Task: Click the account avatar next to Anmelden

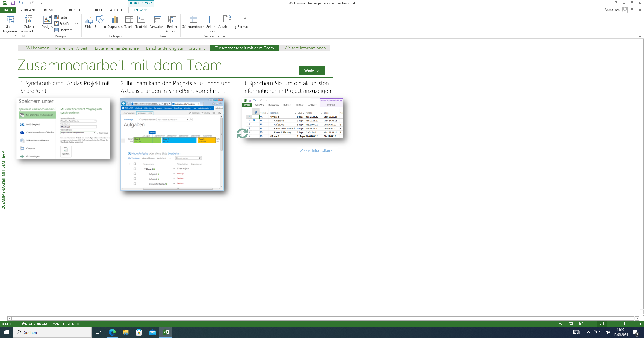Action: (x=625, y=10)
